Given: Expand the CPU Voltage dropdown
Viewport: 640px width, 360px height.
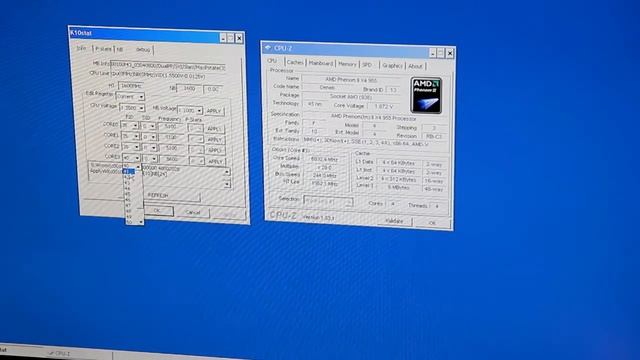Looking at the screenshot, I should coord(141,108).
